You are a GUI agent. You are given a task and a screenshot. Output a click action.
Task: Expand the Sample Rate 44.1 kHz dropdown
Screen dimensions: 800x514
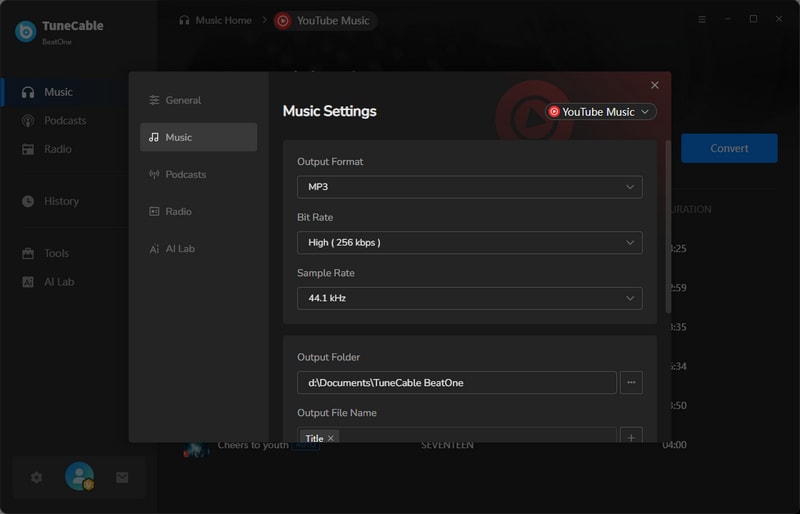coord(469,298)
